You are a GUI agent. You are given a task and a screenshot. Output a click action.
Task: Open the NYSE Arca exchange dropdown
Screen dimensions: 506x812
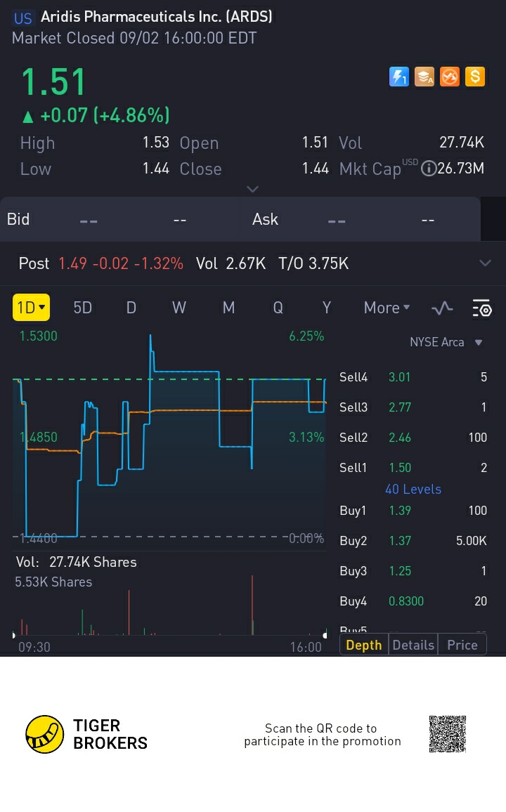pos(446,342)
